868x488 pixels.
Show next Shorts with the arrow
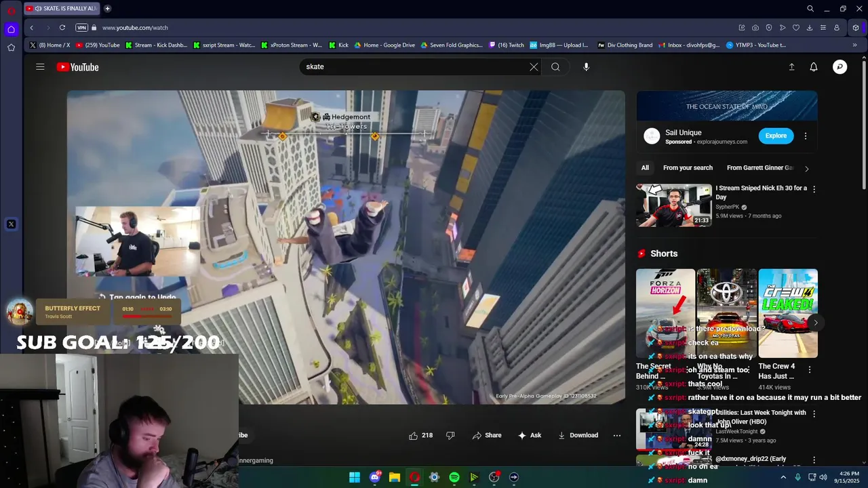pyautogui.click(x=816, y=323)
